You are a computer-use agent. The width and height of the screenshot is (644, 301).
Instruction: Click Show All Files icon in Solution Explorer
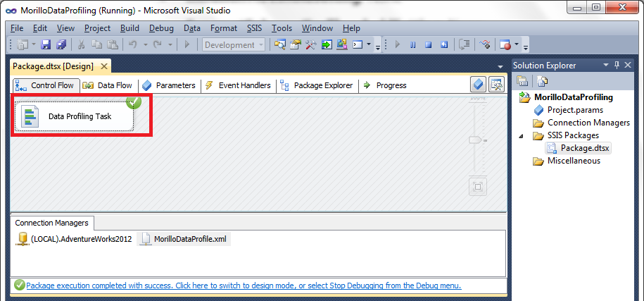click(x=542, y=81)
